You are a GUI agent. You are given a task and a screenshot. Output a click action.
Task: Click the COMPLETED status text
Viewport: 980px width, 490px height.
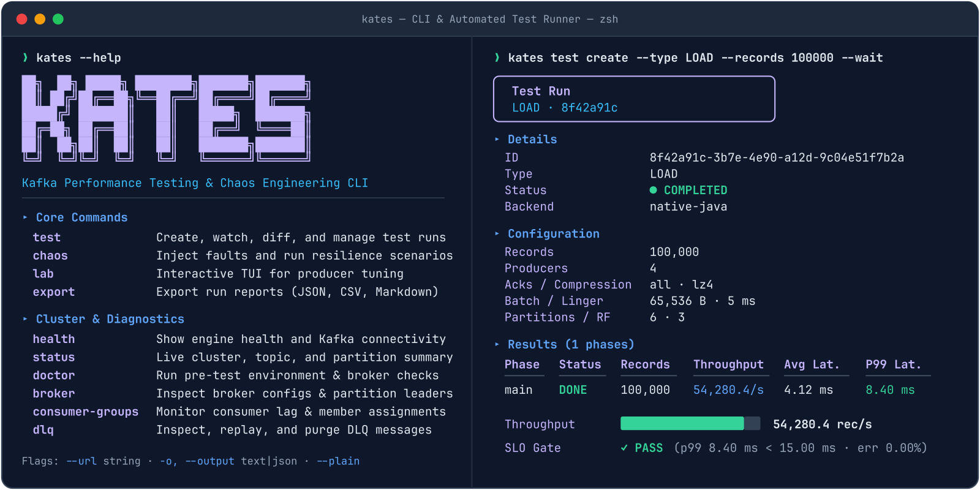tap(696, 190)
